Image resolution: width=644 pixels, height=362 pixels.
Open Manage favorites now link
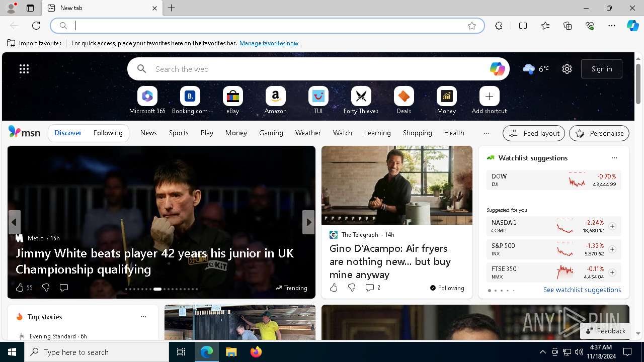[269, 43]
